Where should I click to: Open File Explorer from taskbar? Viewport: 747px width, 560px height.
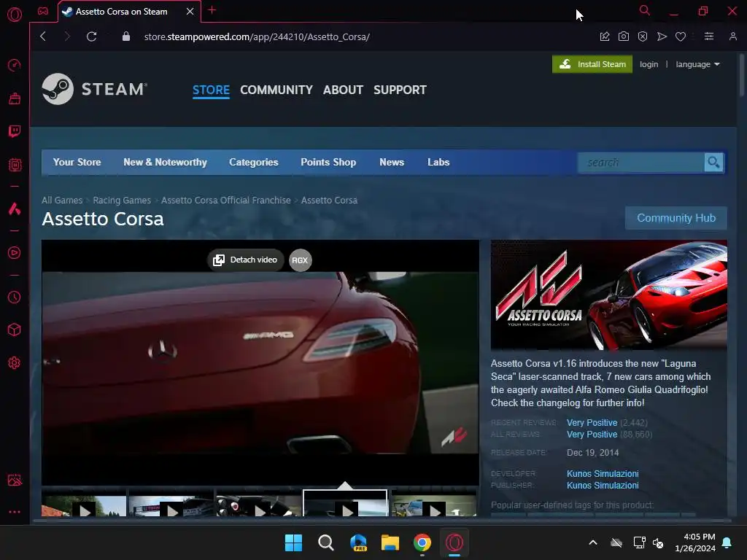(390, 542)
